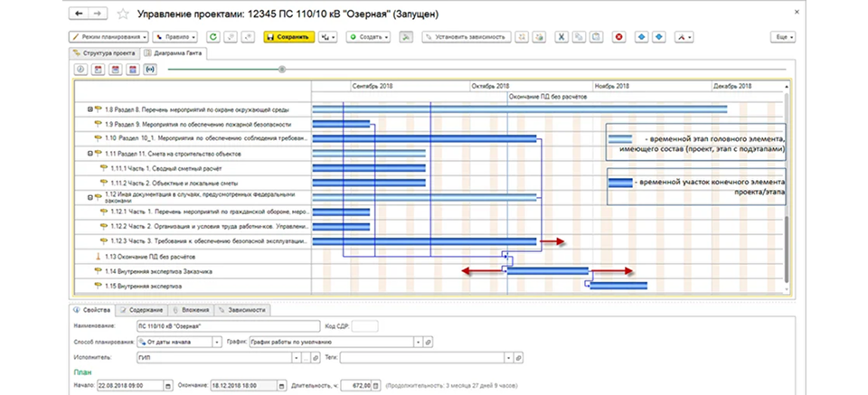Click the clock icon above the Gantt chart
Screen dimensions: 868x395
tap(80, 70)
